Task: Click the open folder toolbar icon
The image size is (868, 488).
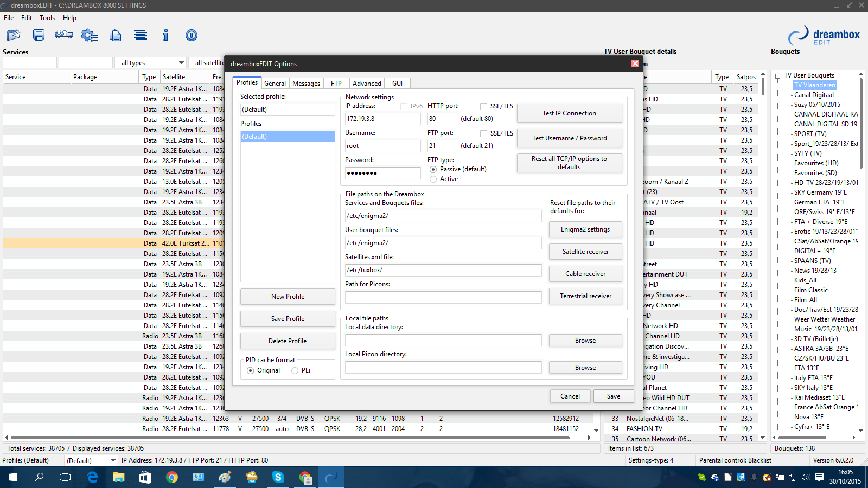Action: tap(13, 35)
